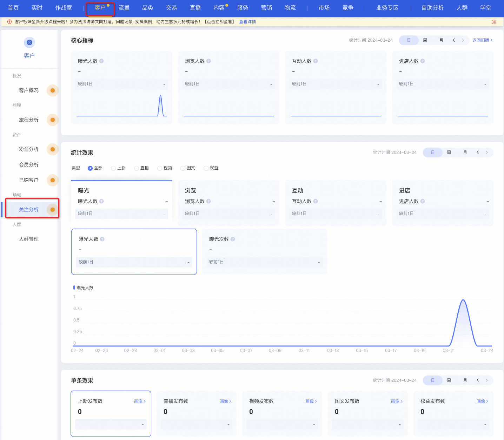Close the yellow notification banner
This screenshot has width=504, height=440.
point(494,22)
